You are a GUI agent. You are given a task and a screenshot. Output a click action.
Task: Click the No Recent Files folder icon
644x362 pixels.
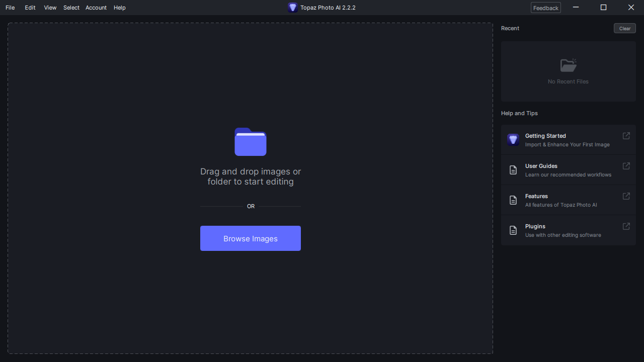(568, 65)
